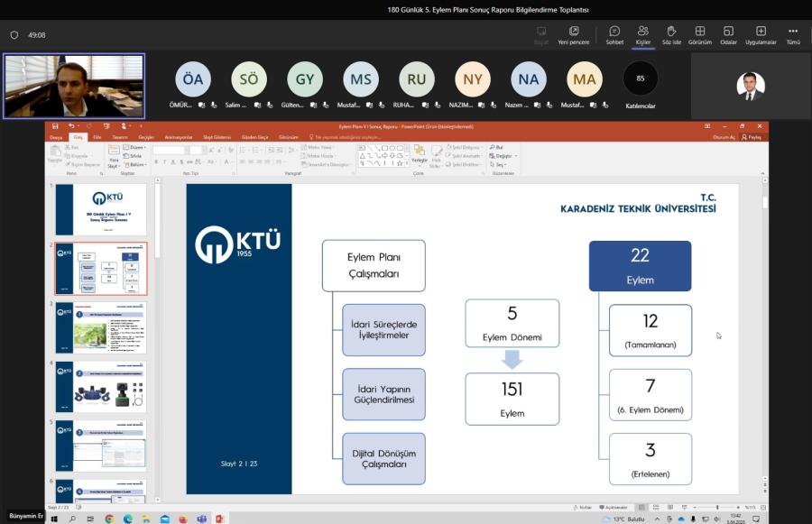Switch to the Animasyonlar ribbon tab
The width and height of the screenshot is (812, 524).
click(x=179, y=137)
